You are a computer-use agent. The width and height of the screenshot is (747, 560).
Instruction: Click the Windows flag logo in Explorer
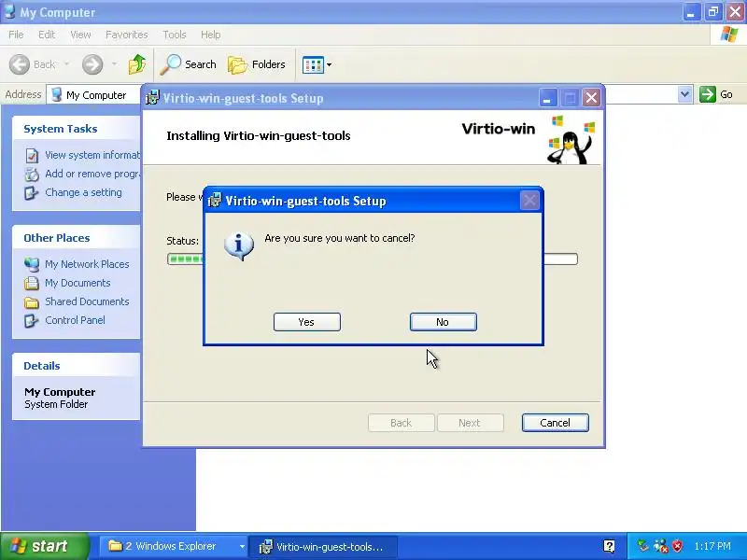click(729, 35)
